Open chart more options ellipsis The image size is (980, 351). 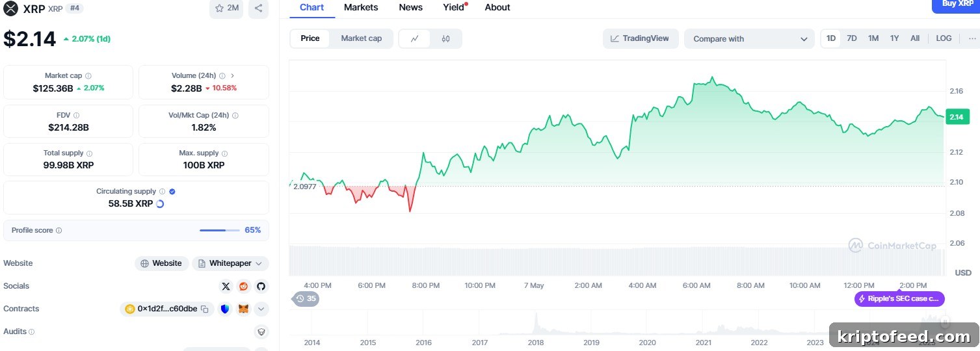[972, 38]
